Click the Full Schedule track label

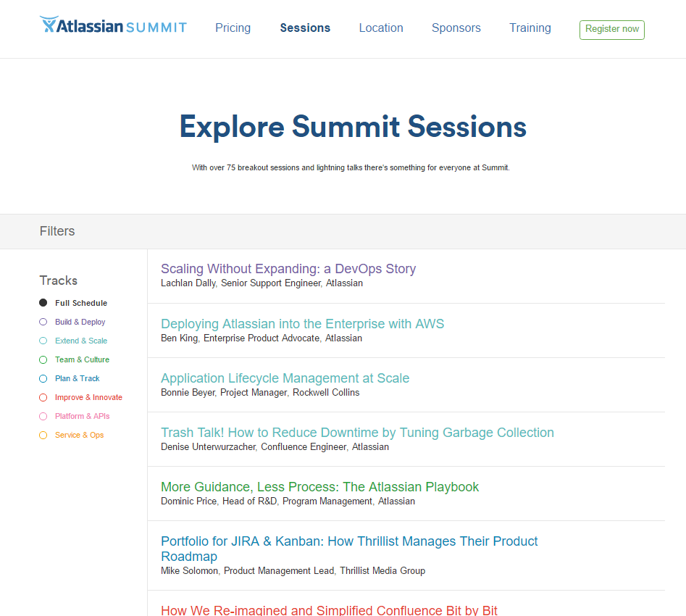pos(81,303)
